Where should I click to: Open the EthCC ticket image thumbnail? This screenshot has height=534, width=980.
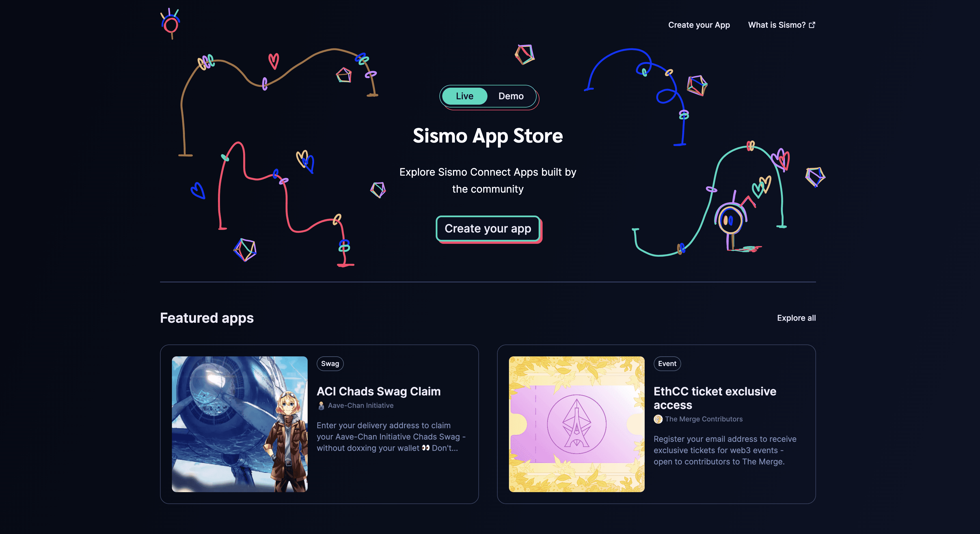pos(577,424)
